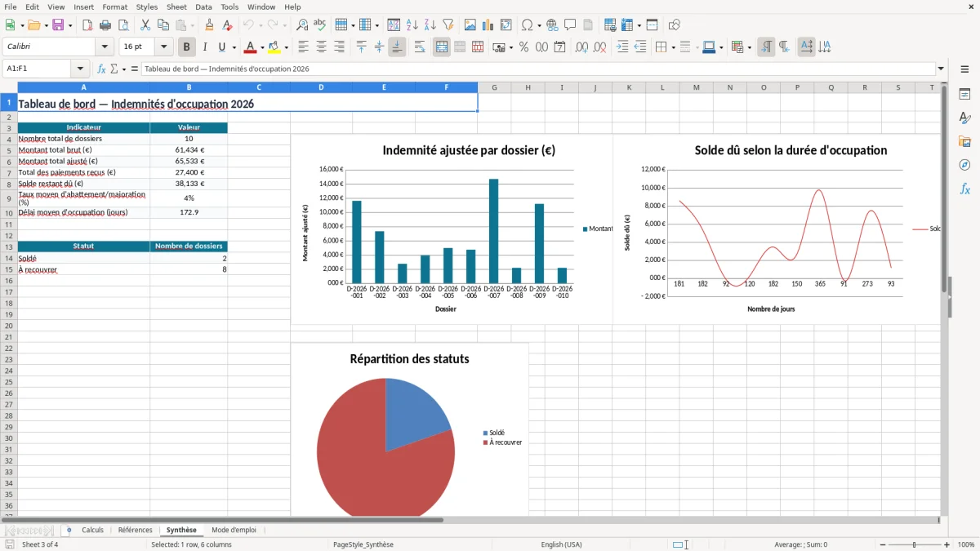The height and width of the screenshot is (551, 980).
Task: Toggle Merge and Center Cells
Action: click(x=442, y=47)
